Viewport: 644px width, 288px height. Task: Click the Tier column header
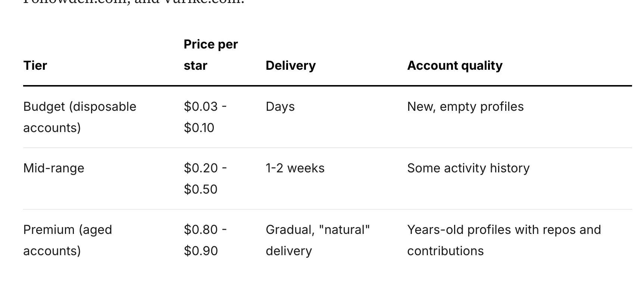point(35,66)
